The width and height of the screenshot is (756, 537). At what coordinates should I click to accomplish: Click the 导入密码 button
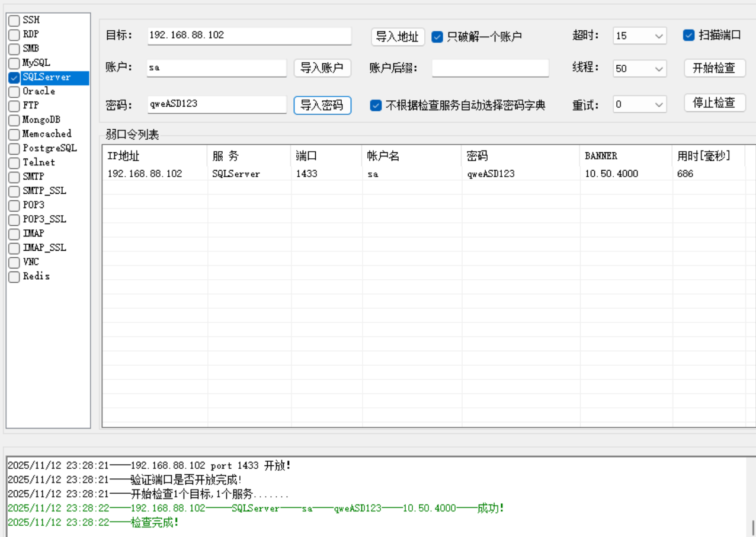coord(322,105)
